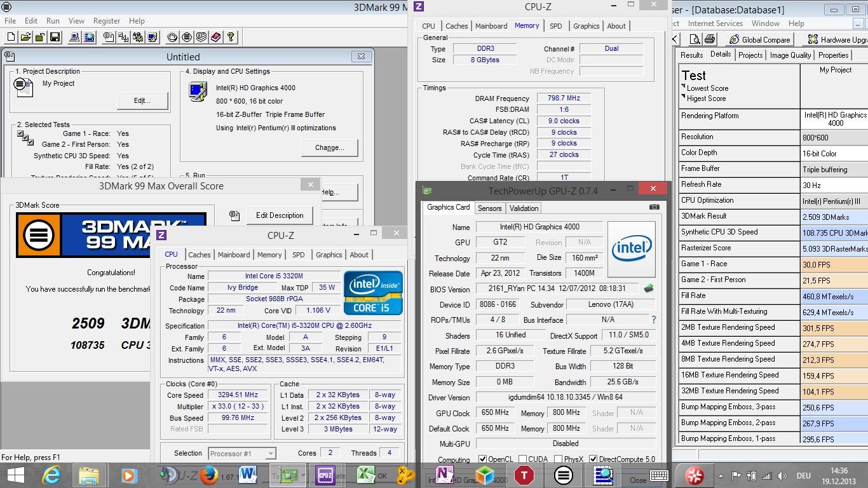This screenshot has width=868, height=488.
Task: Click the purple CPU-Z taskbar icon
Action: tap(325, 475)
